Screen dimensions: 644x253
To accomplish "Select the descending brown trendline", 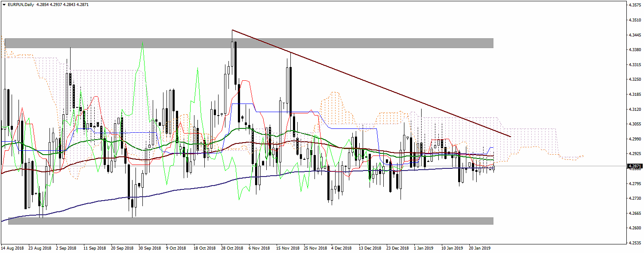I will click(x=371, y=83).
